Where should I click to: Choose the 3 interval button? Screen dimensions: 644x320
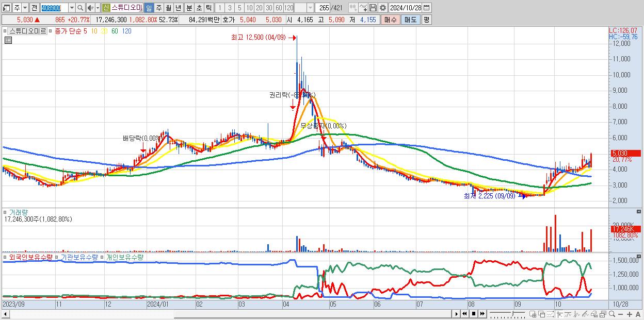click(x=230, y=8)
